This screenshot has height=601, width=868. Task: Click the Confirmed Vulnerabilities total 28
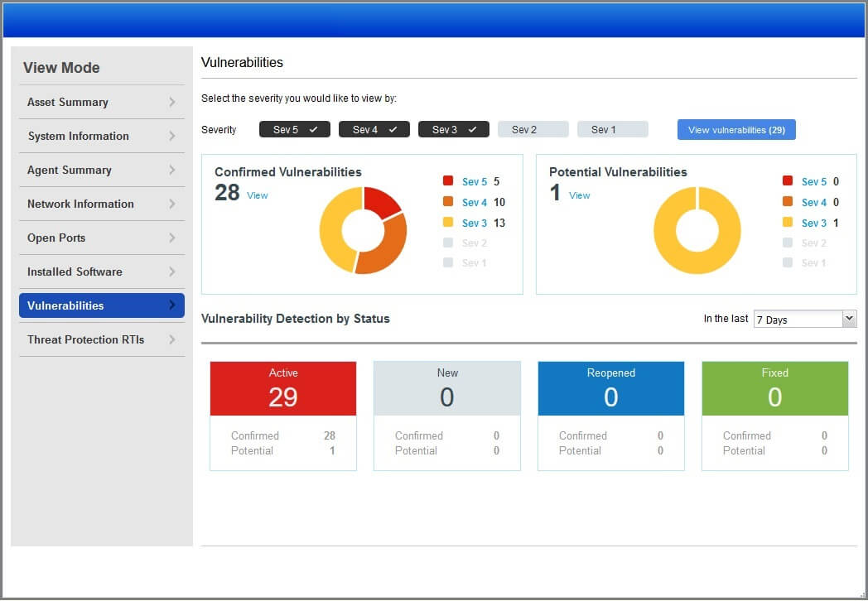click(227, 193)
